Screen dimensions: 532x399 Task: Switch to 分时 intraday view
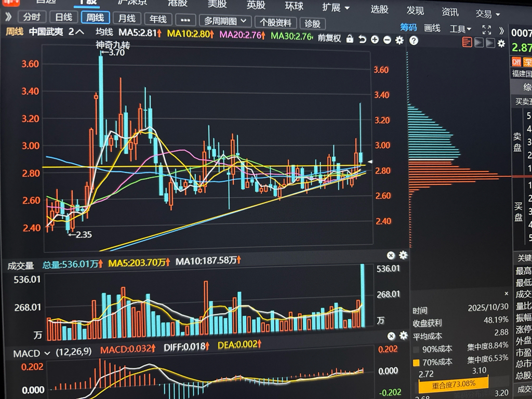tap(32, 17)
